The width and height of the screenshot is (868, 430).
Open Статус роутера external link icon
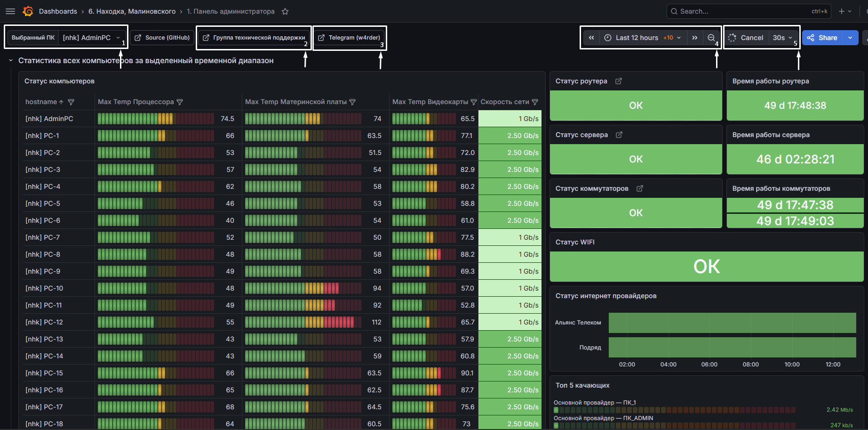pos(619,81)
